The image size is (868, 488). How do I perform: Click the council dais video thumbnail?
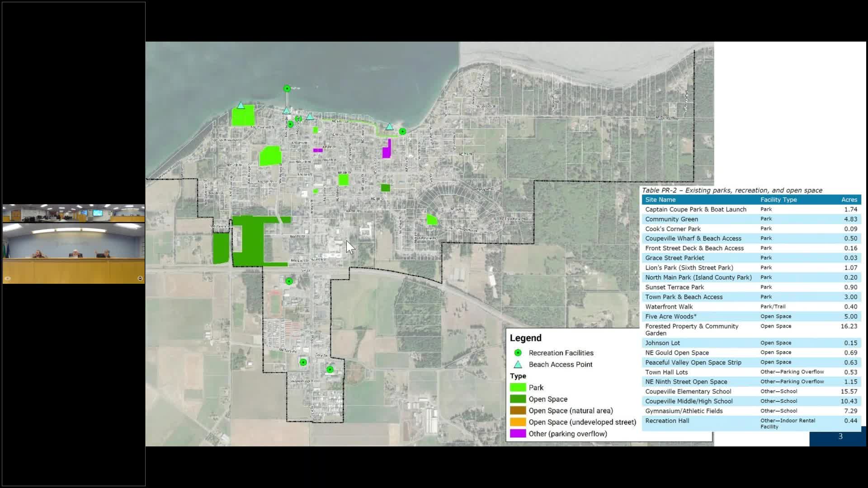tap(74, 253)
